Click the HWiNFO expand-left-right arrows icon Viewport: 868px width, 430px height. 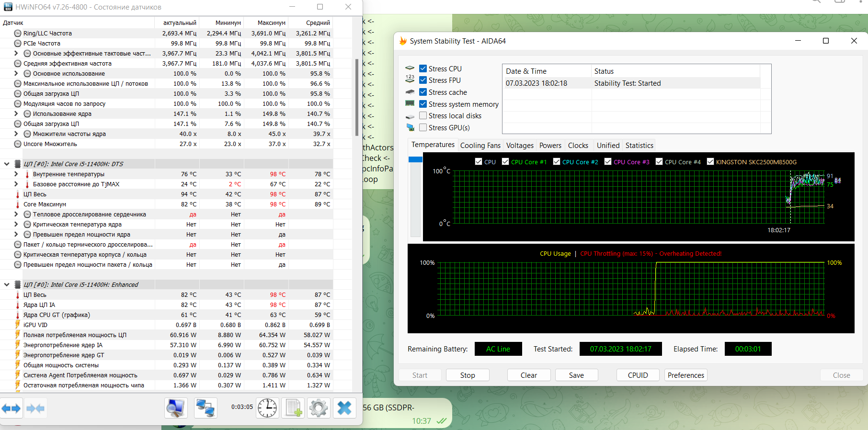click(11, 408)
